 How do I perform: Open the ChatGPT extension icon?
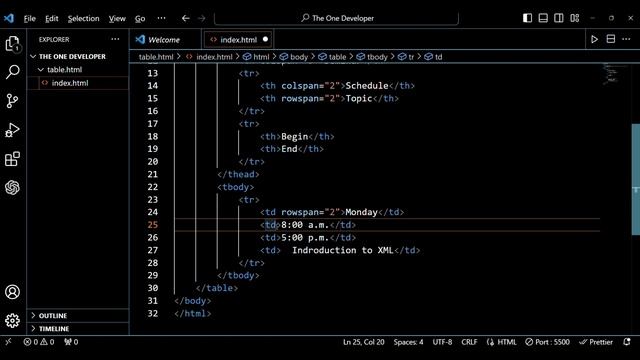click(12, 187)
